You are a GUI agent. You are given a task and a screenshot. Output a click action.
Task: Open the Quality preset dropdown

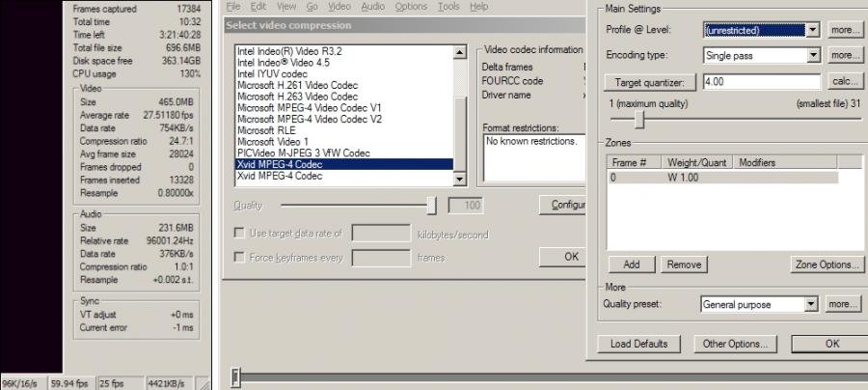click(x=810, y=305)
